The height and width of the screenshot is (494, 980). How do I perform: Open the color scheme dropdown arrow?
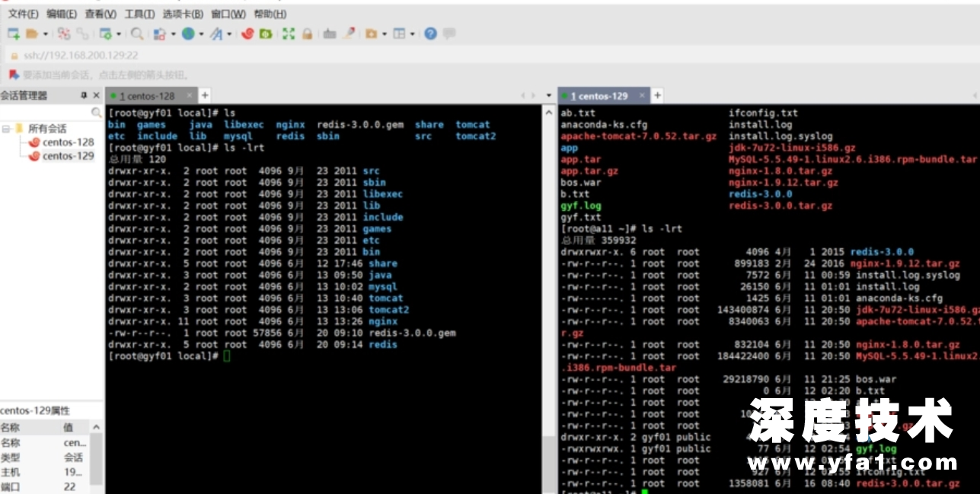(x=174, y=34)
